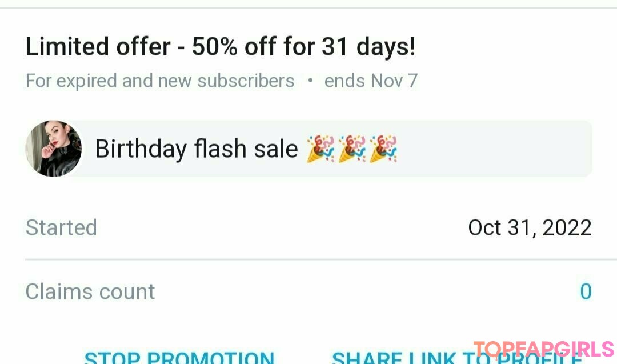Image resolution: width=617 pixels, height=364 pixels.
Task: Click the Started row label
Action: click(x=61, y=227)
